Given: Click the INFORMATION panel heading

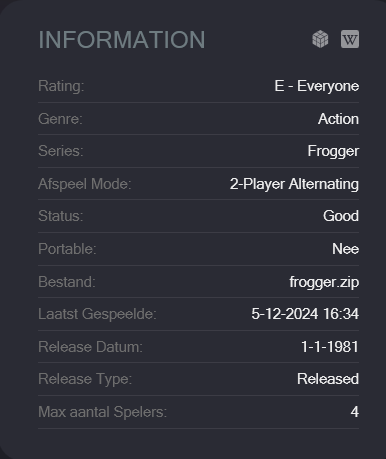Looking at the screenshot, I should click(x=122, y=40).
